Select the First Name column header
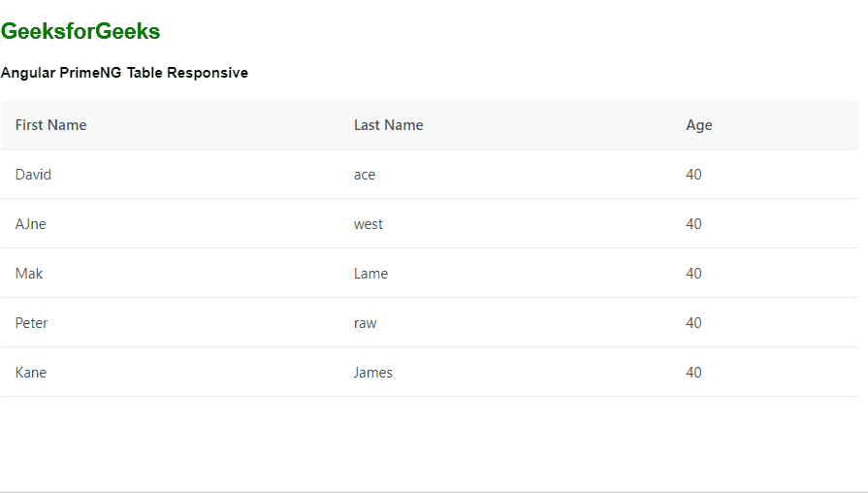The height and width of the screenshot is (493, 868). tap(51, 125)
